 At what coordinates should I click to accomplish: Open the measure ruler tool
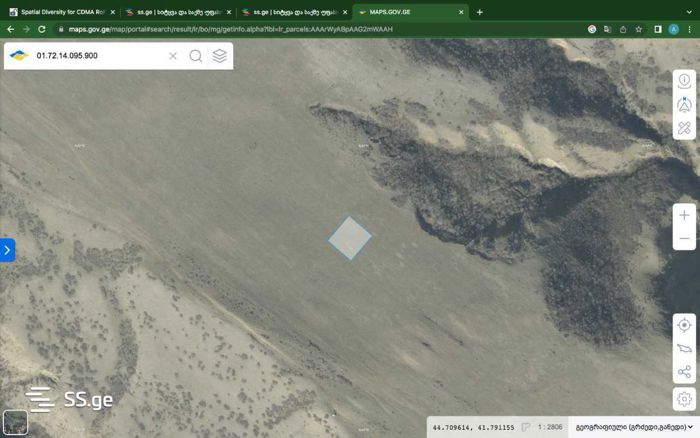coord(684,128)
